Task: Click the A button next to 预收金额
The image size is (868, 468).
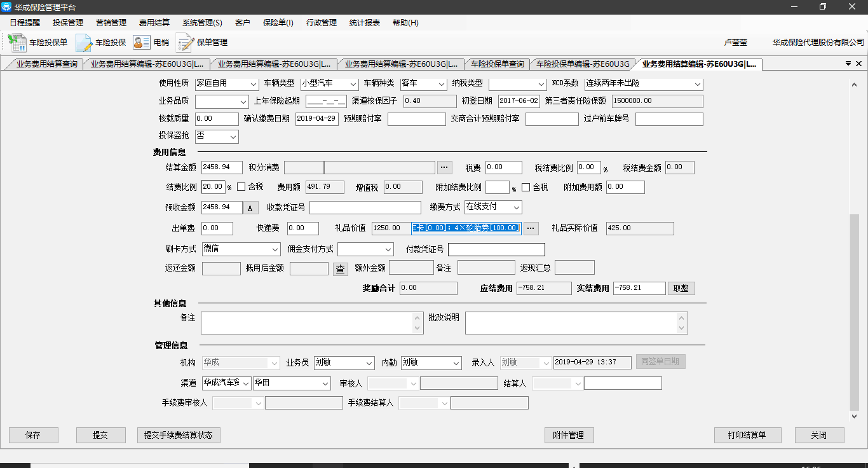Action: [x=250, y=208]
